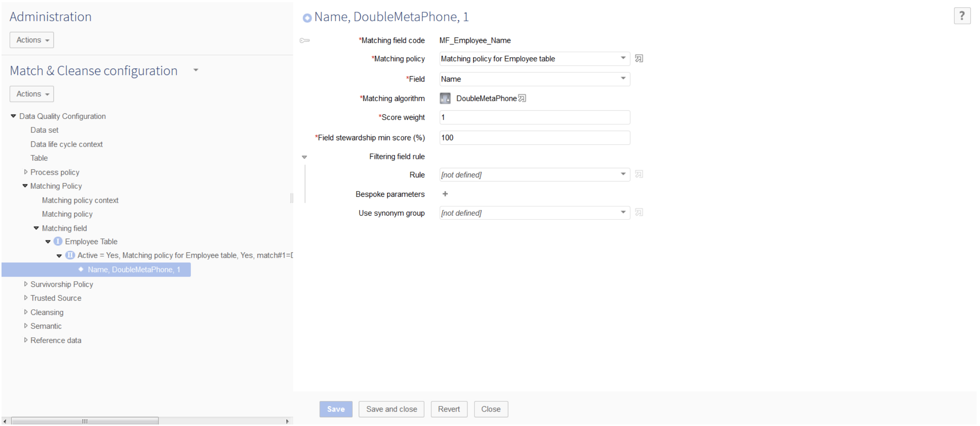Click the edit icon next to Matching policy field
Screen dimensions: 980x426
(639, 59)
